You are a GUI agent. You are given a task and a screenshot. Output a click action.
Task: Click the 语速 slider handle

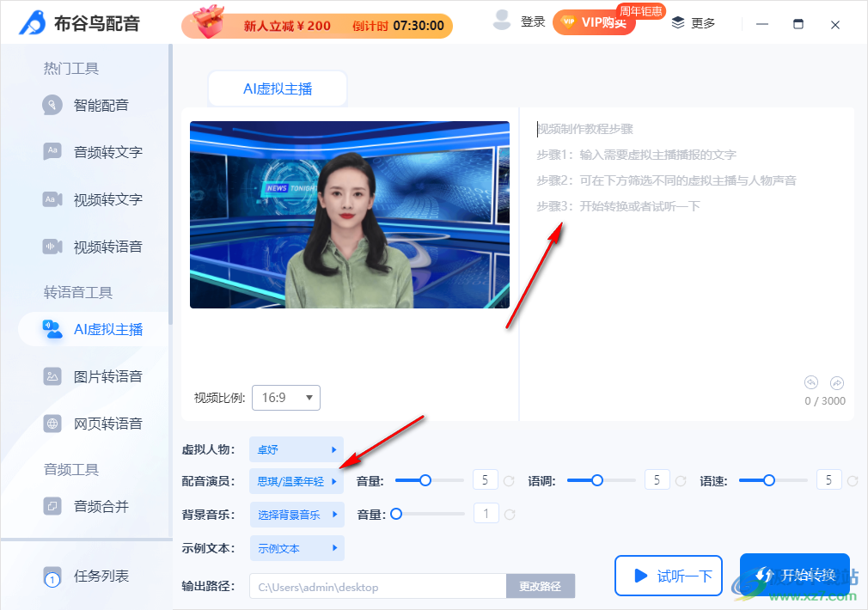pos(769,480)
